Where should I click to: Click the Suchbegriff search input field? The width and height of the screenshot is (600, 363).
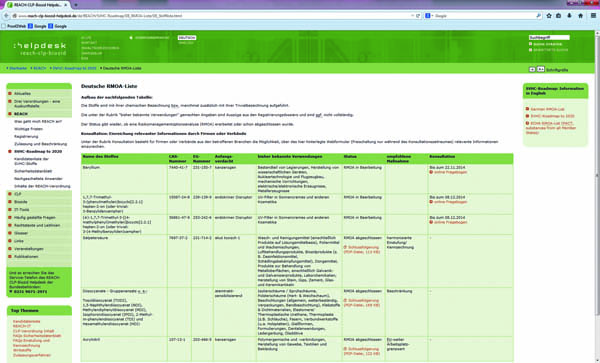[x=549, y=37]
